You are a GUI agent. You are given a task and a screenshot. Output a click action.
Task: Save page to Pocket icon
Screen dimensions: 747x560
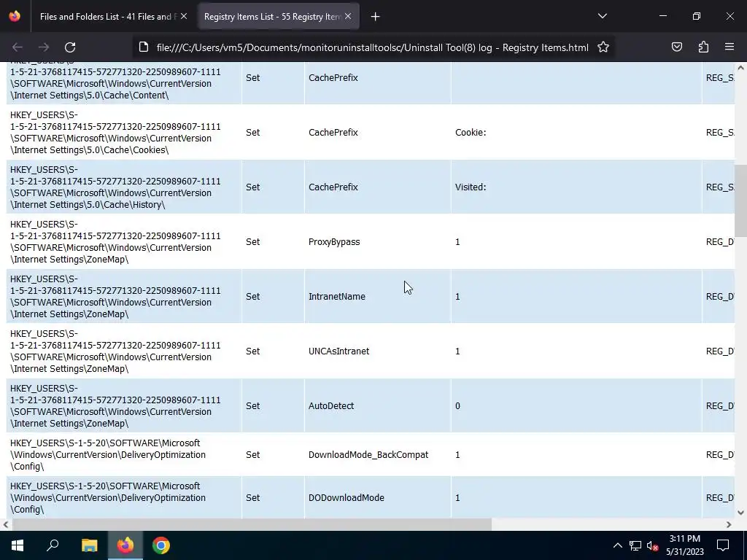click(x=676, y=47)
